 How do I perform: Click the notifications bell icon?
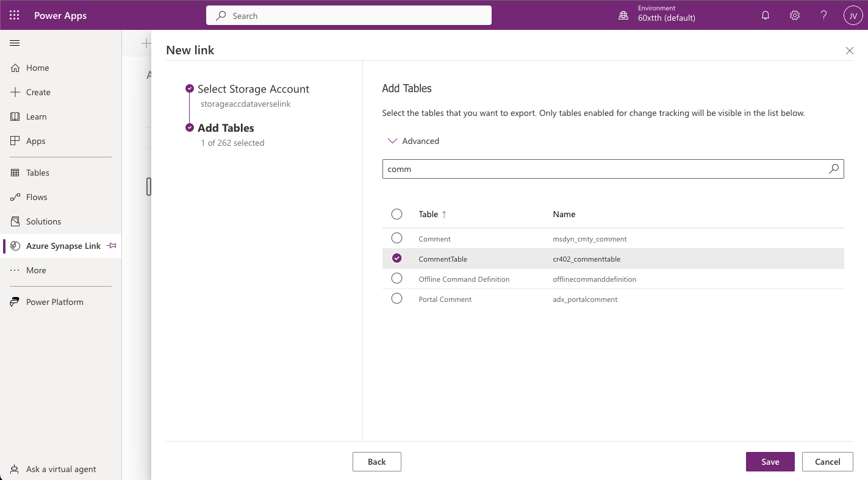tap(766, 16)
